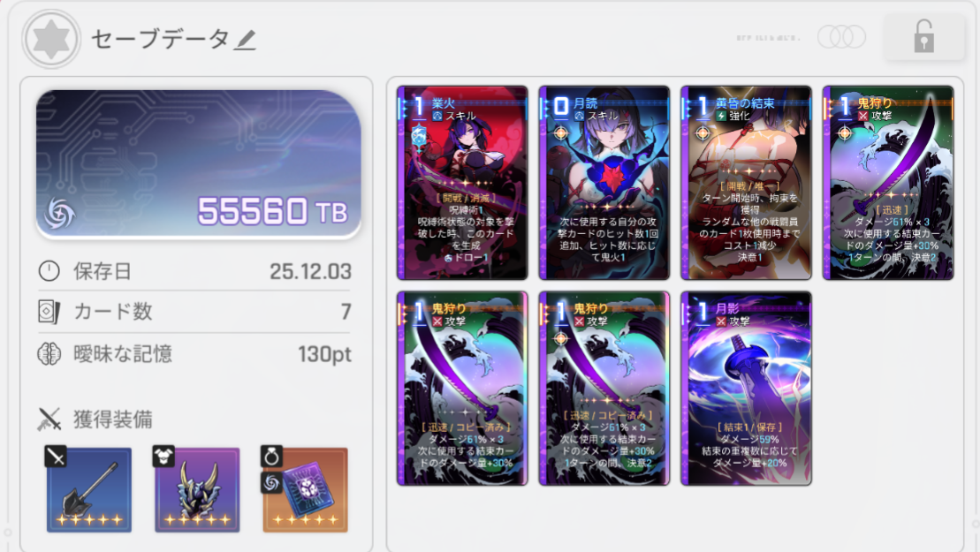Click the 55560 TB data banner
Screen dimensions: 980x552
pos(199,164)
